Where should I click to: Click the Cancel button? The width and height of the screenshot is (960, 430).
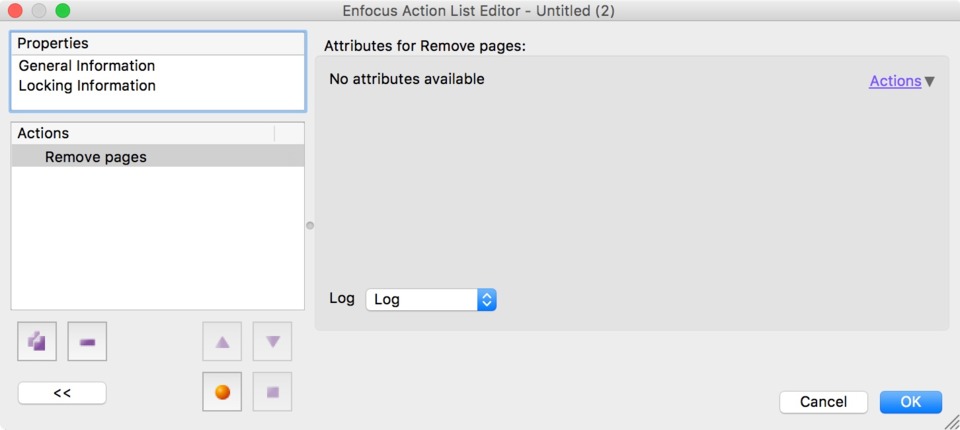pyautogui.click(x=823, y=402)
